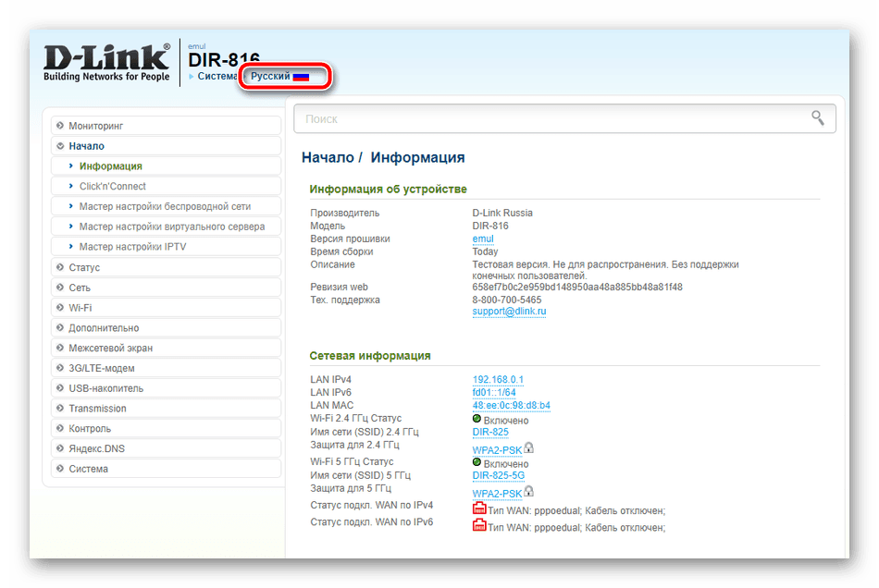The width and height of the screenshot is (879, 588).
Task: Click green Wi-Fi 5 GHz status indicator
Action: [x=477, y=462]
